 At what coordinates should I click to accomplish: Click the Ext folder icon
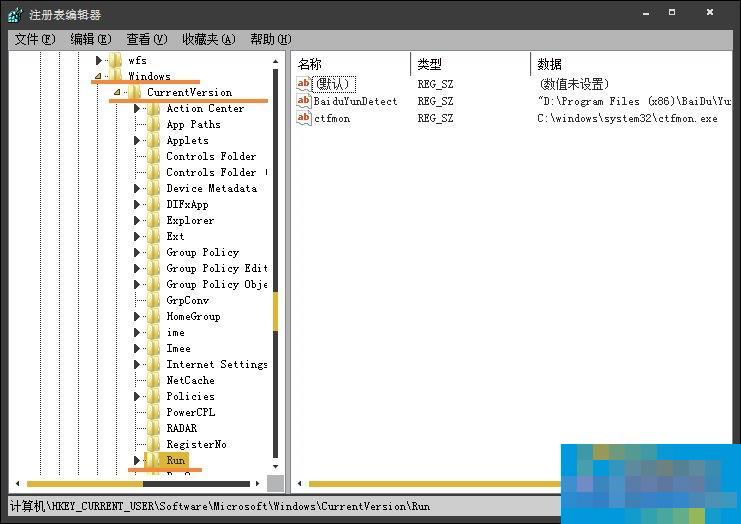[x=154, y=236]
